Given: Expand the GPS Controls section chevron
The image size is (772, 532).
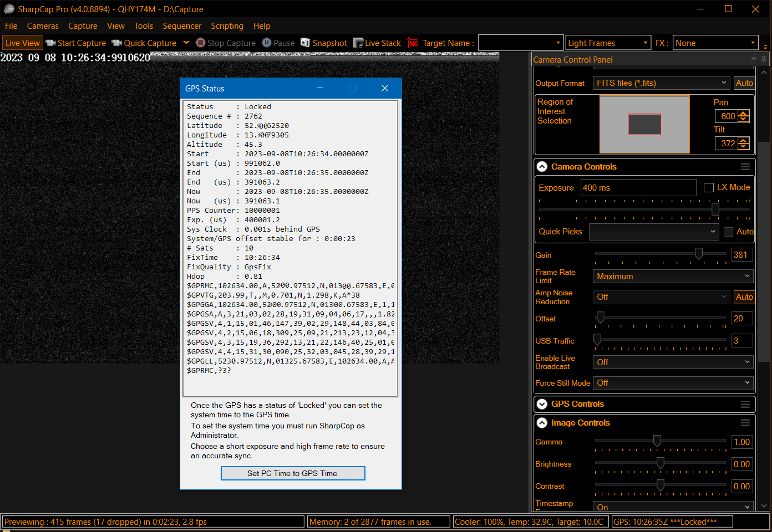Looking at the screenshot, I should [x=542, y=404].
